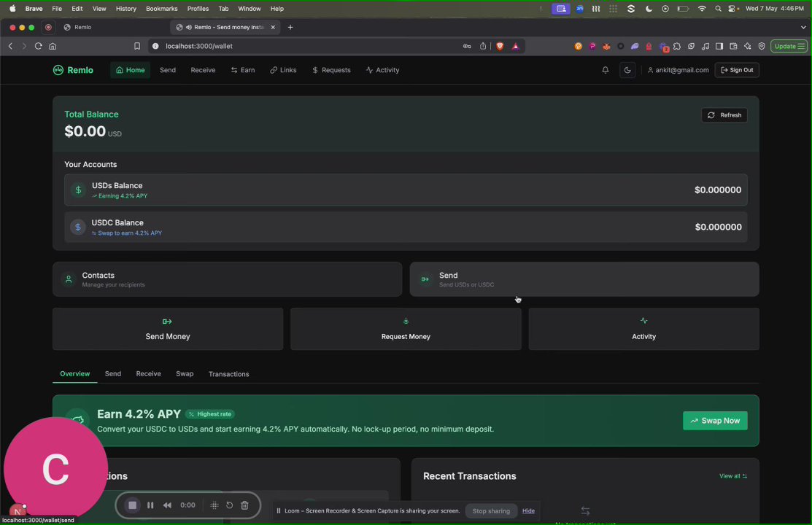812x525 pixels.
Task: Click View all recent transactions
Action: click(x=732, y=476)
